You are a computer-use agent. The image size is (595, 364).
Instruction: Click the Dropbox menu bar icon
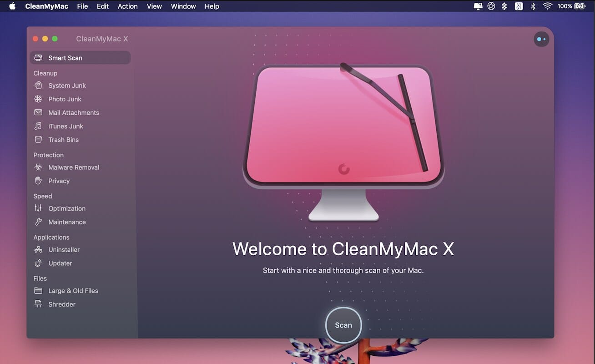504,6
